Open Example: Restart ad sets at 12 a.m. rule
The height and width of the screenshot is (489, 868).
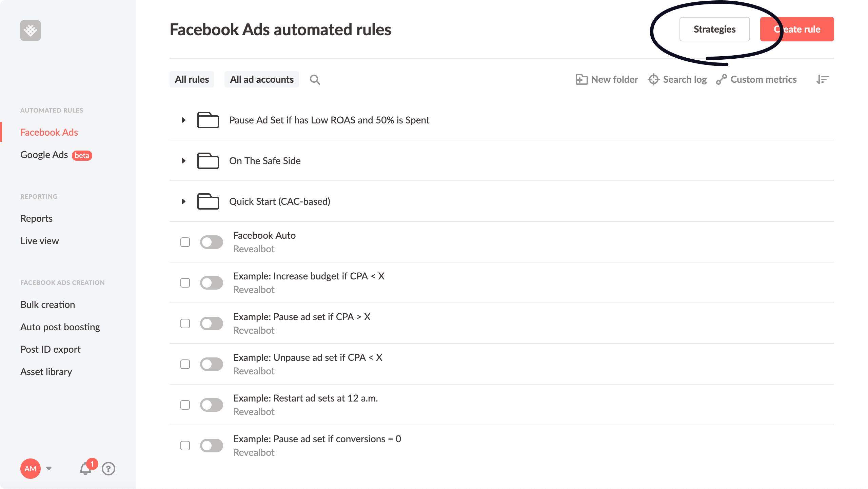305,398
